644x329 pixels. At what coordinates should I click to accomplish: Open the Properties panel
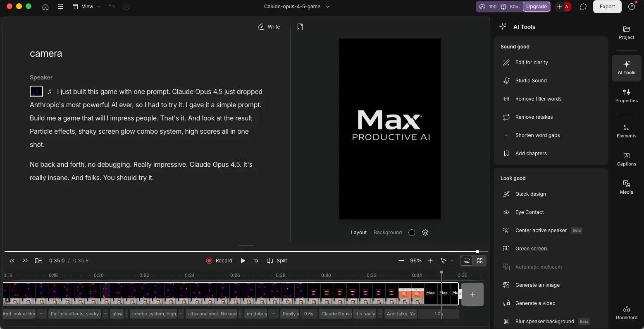tap(626, 96)
